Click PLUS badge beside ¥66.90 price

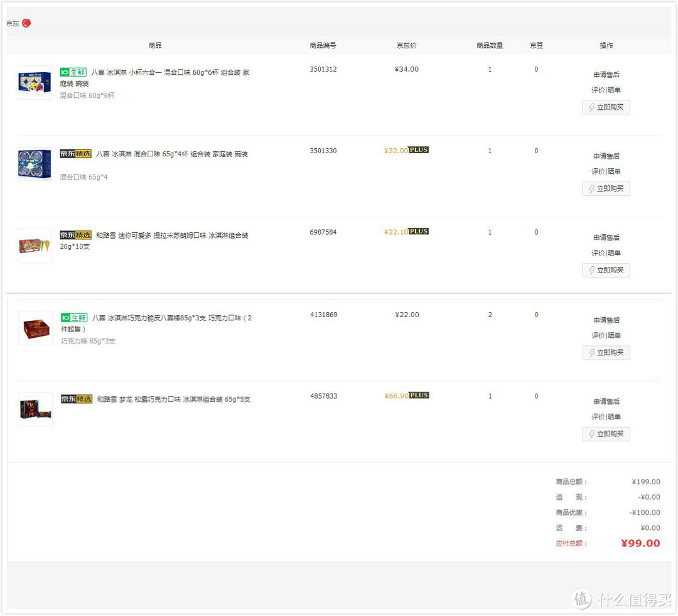419,395
